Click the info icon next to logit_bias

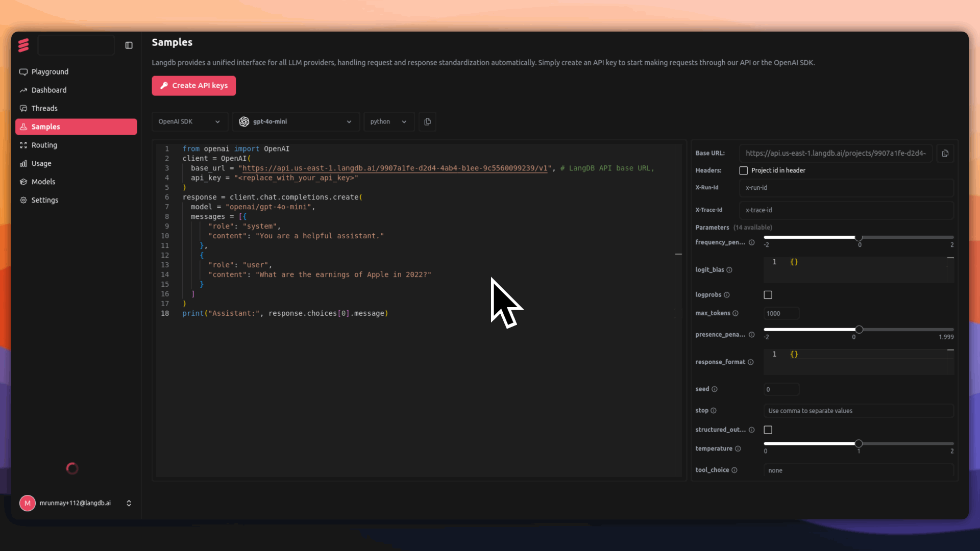[729, 270]
